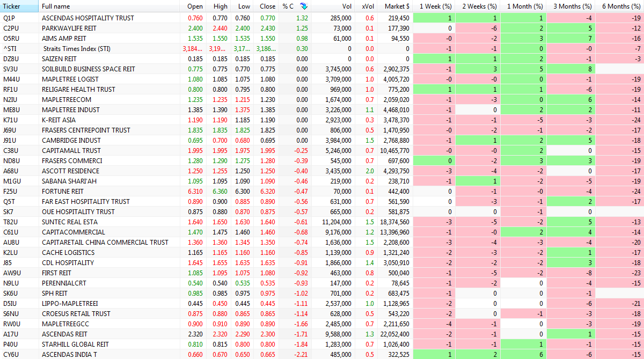The image size is (644, 359).
Task: Click the sort arrow icon beside % C
Action: click(304, 6)
